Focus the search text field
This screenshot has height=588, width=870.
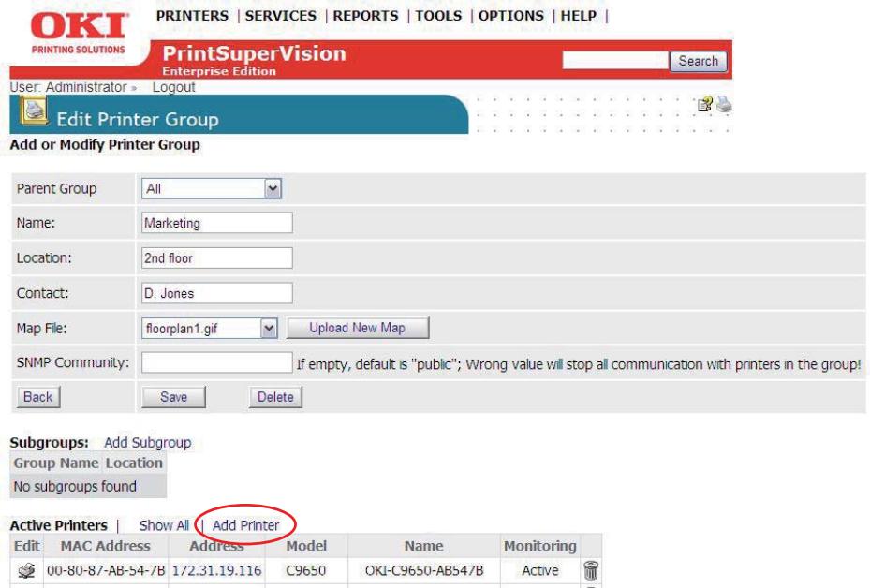pyautogui.click(x=614, y=61)
